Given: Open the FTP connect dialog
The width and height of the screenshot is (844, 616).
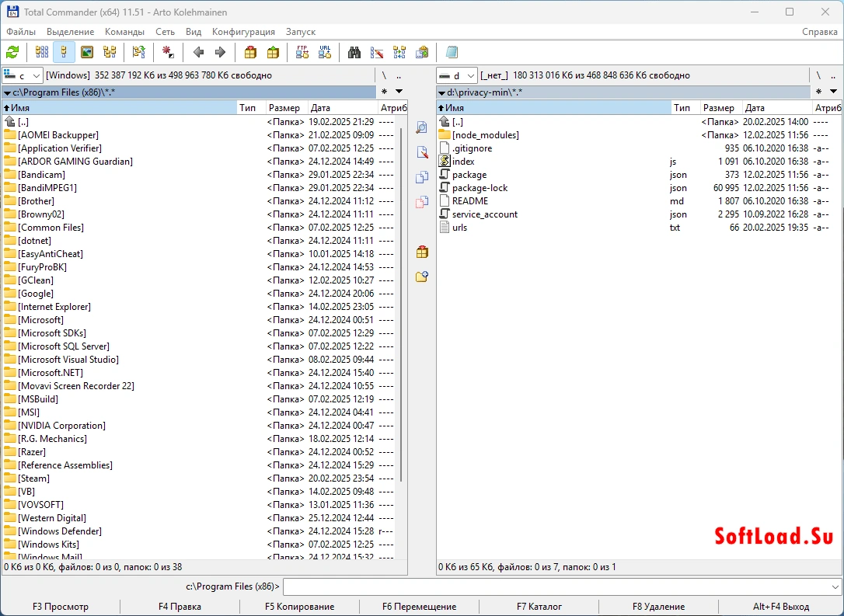Looking at the screenshot, I should [x=302, y=53].
